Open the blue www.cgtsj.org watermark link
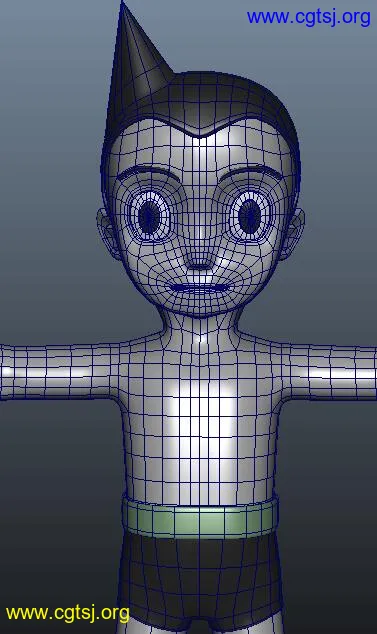This screenshot has width=377, height=634. coord(309,17)
